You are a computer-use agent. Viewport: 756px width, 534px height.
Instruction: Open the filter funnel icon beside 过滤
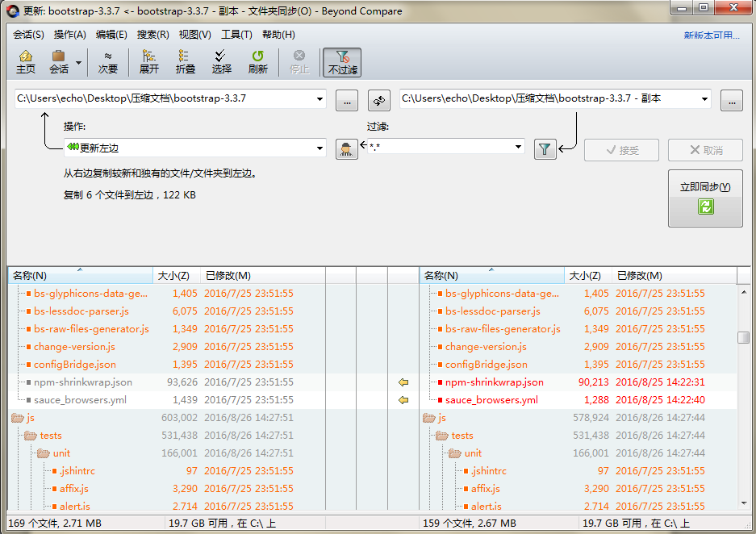544,149
